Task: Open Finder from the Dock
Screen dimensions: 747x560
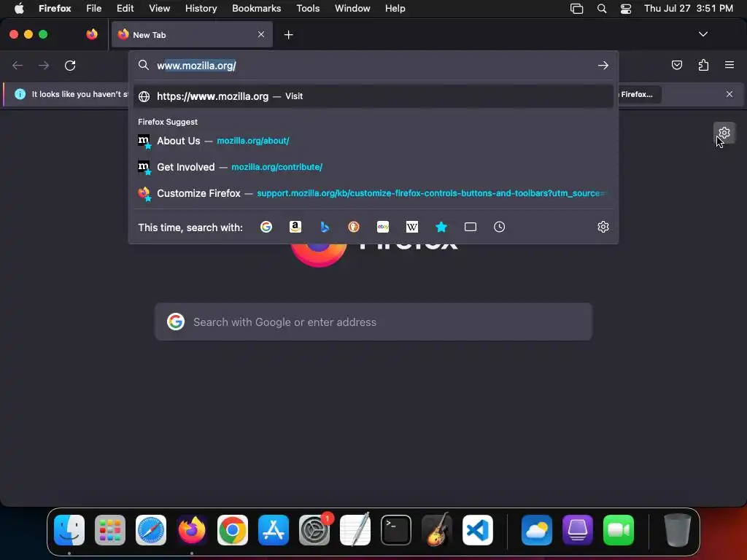Action: pos(69,530)
